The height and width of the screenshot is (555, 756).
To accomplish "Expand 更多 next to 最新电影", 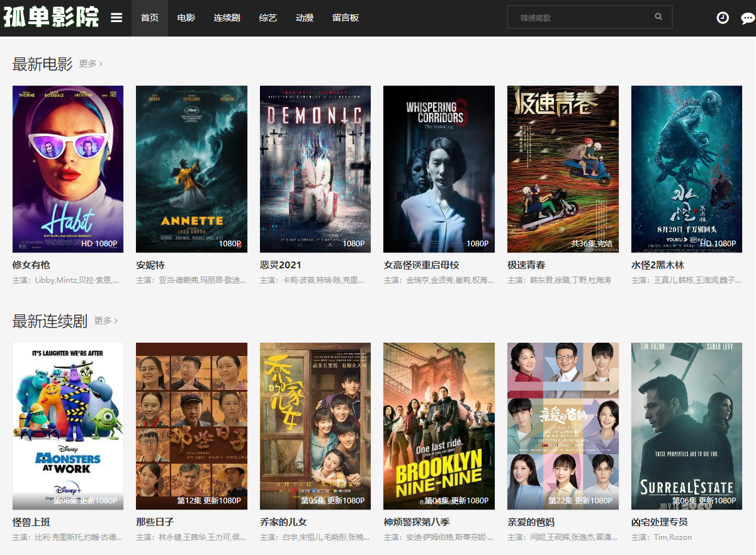I will click(91, 64).
